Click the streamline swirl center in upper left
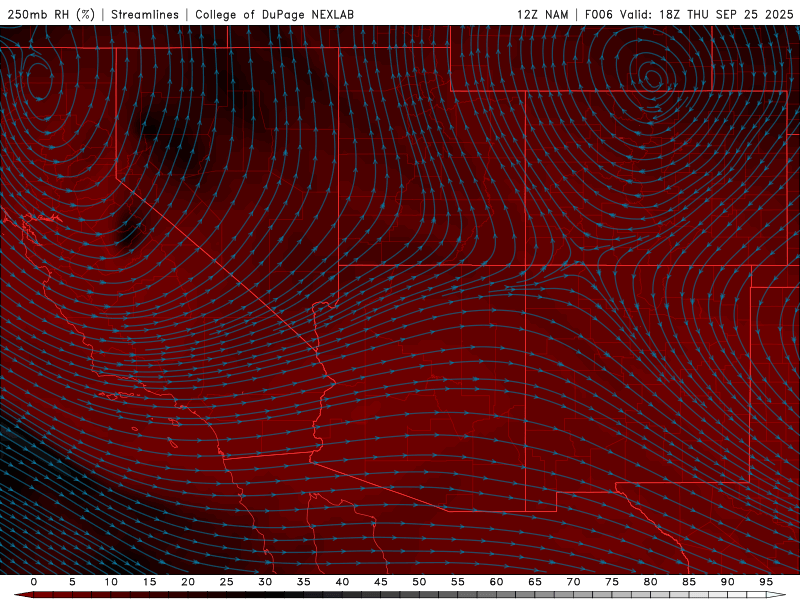This screenshot has width=800, height=600. click(x=40, y=82)
